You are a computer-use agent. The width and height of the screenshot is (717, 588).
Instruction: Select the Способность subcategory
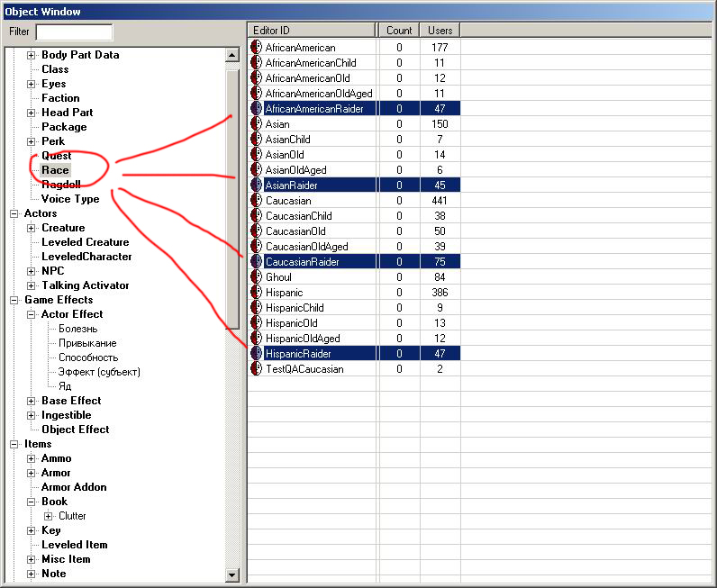88,357
